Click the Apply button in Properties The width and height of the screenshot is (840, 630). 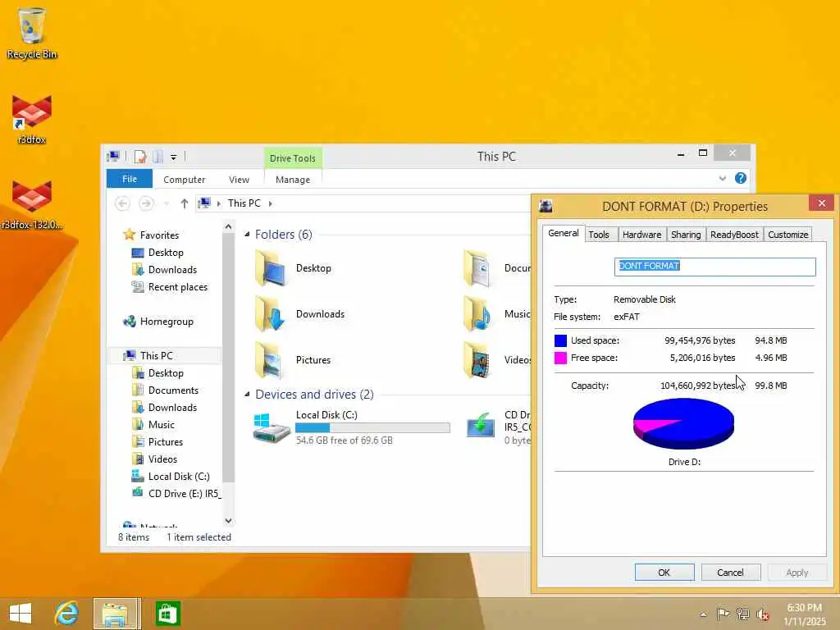pyautogui.click(x=797, y=572)
